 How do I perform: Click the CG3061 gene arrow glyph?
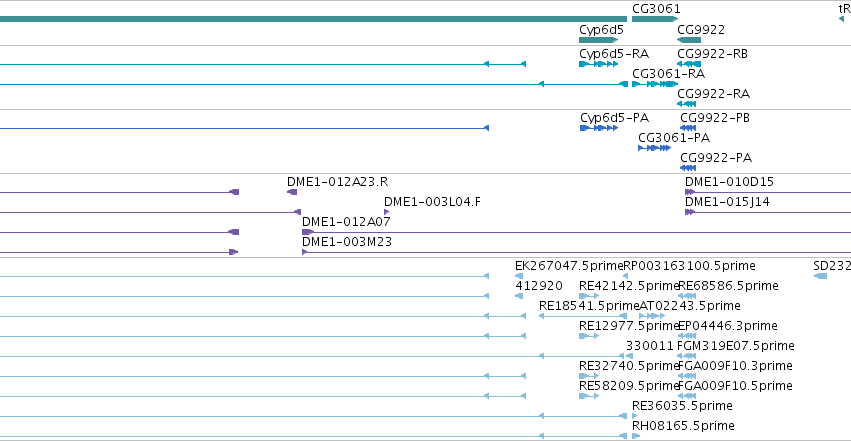tap(655, 19)
